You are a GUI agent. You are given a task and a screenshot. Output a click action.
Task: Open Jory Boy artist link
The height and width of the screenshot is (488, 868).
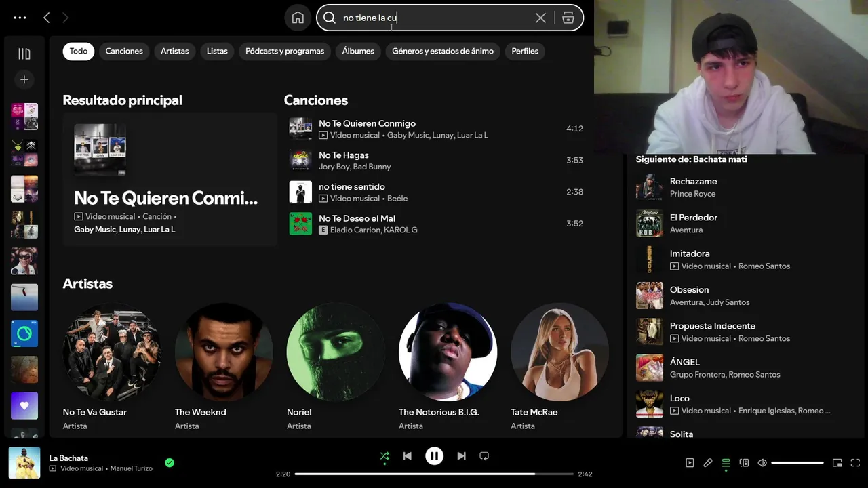(334, 167)
